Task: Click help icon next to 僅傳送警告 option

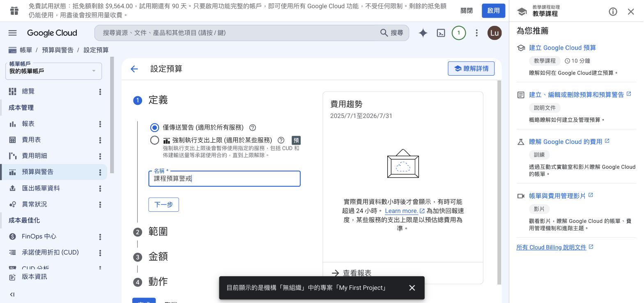Action: [x=253, y=127]
